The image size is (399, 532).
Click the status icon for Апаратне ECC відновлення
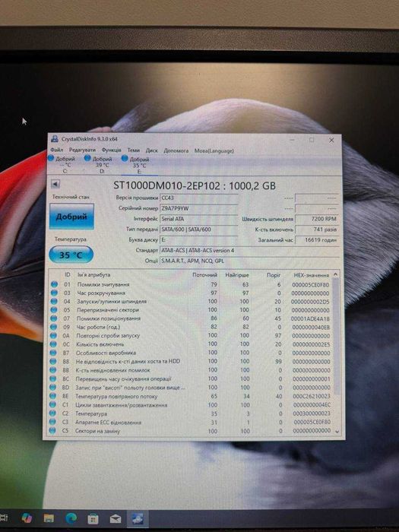click(52, 422)
